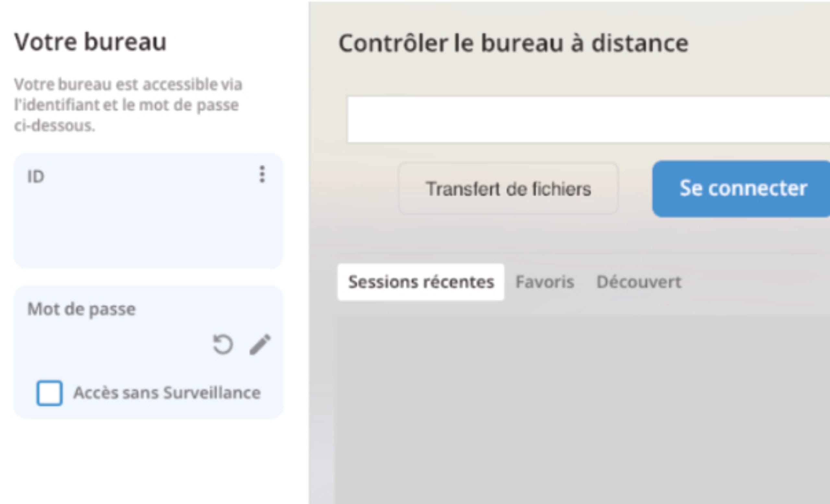Click the Transfert de fichiers button
Viewport: 830px width, 504px height.
[509, 188]
